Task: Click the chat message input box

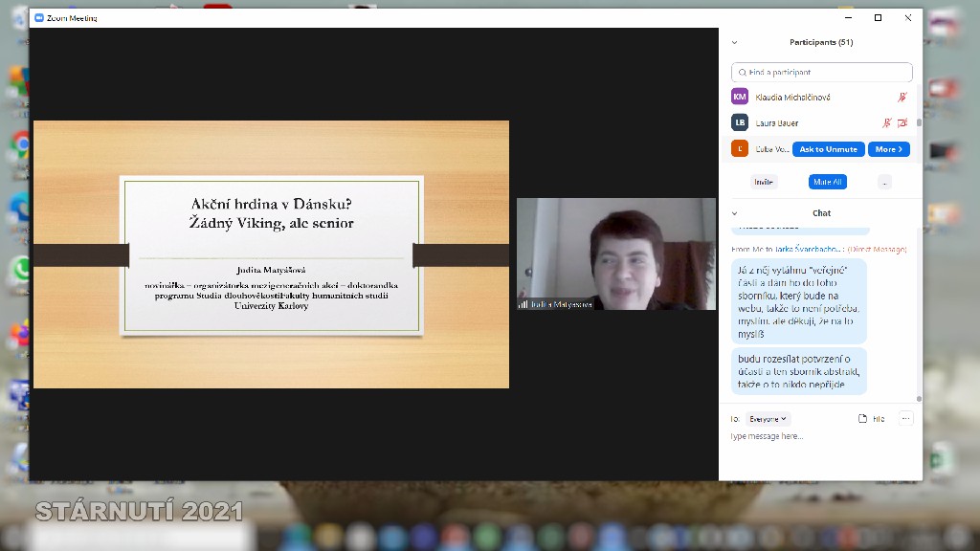Action: point(818,437)
